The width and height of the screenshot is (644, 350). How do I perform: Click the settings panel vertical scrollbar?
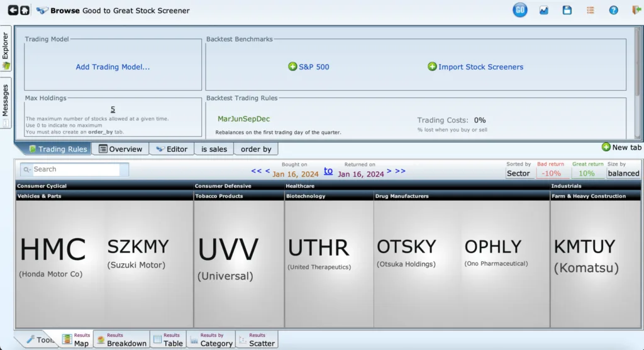(x=638, y=82)
